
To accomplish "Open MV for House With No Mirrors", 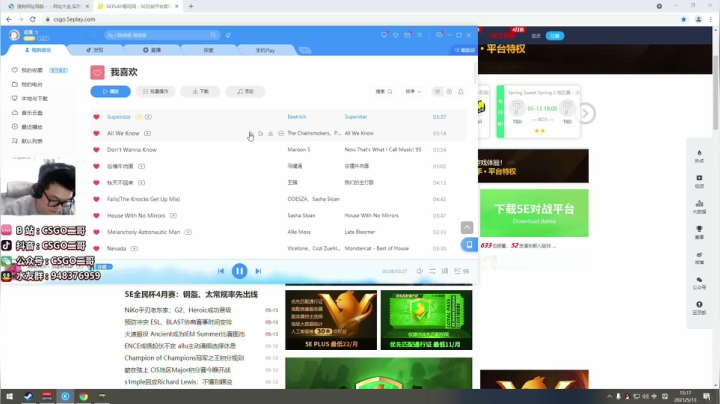I will (173, 215).
